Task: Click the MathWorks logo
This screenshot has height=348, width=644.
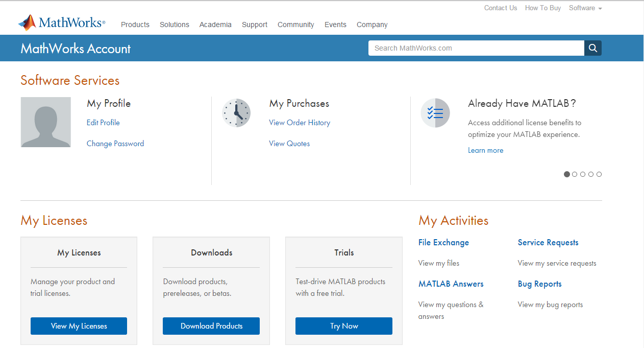Action: coord(62,22)
